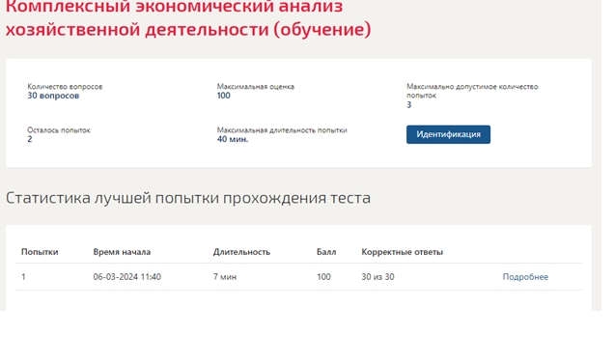Screen dimensions: 615x364
Task: Open the Подробнее link for attempt 1
Action: tap(525, 277)
